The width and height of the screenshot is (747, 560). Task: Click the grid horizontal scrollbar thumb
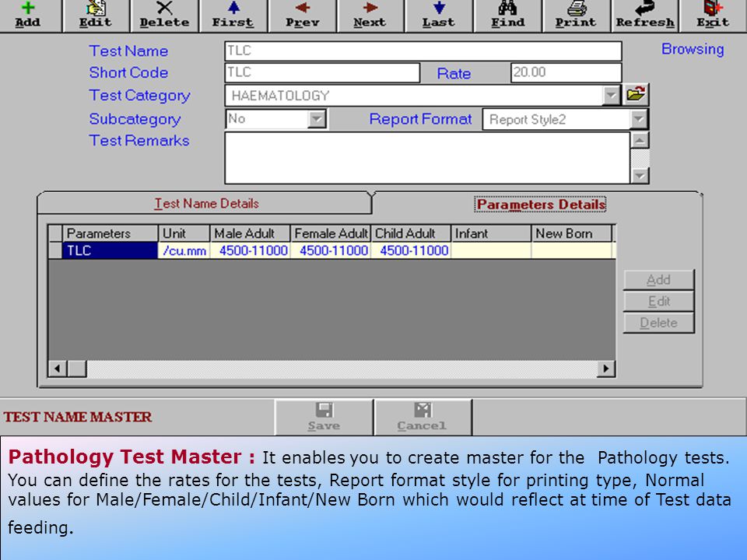tap(77, 369)
